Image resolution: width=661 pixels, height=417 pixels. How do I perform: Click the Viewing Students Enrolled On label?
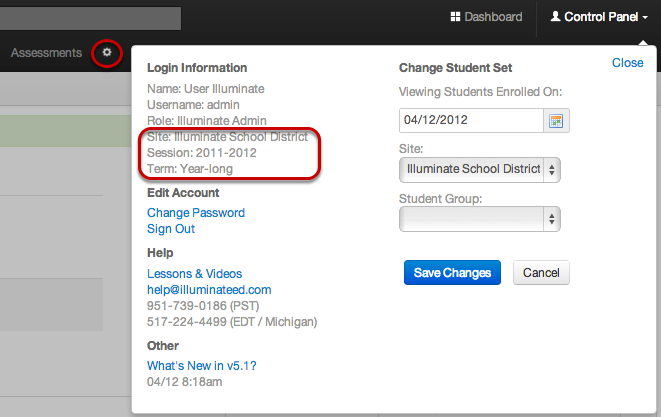click(x=481, y=92)
